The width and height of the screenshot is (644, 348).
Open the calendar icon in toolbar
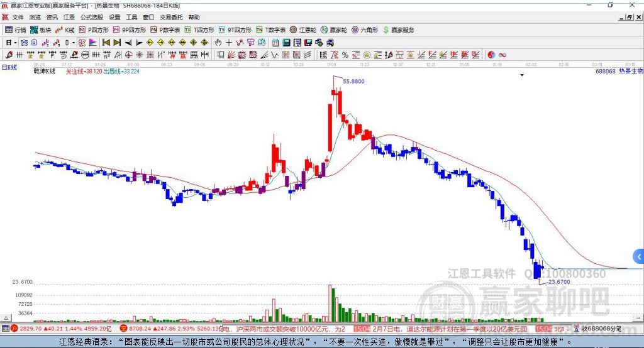pyautogui.click(x=275, y=43)
